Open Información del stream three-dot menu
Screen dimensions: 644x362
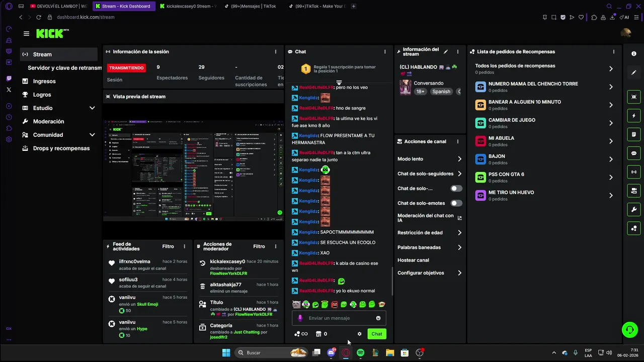(x=457, y=52)
